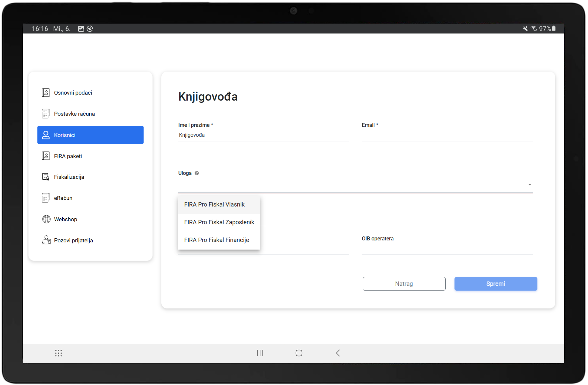Click the OIB operatera input field
The image size is (588, 385).
point(447,249)
